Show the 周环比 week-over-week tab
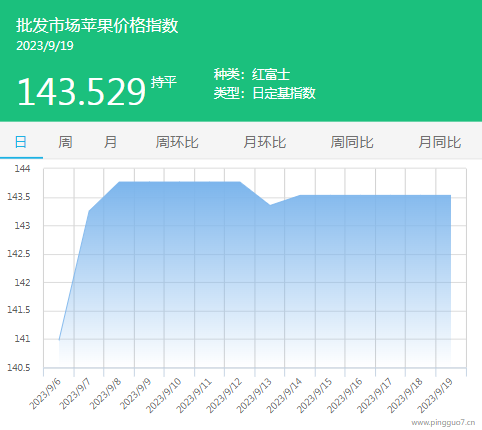The width and height of the screenshot is (482, 430). 177,142
